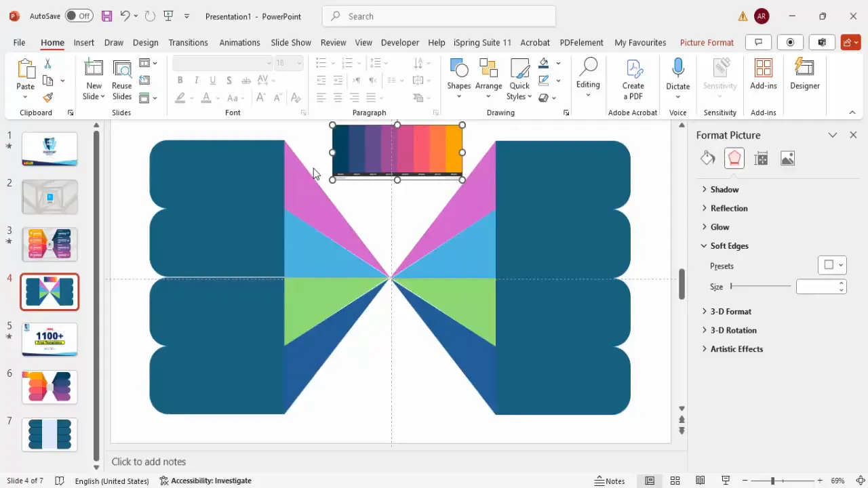Undo the last action
The height and width of the screenshot is (488, 868).
coord(124,16)
